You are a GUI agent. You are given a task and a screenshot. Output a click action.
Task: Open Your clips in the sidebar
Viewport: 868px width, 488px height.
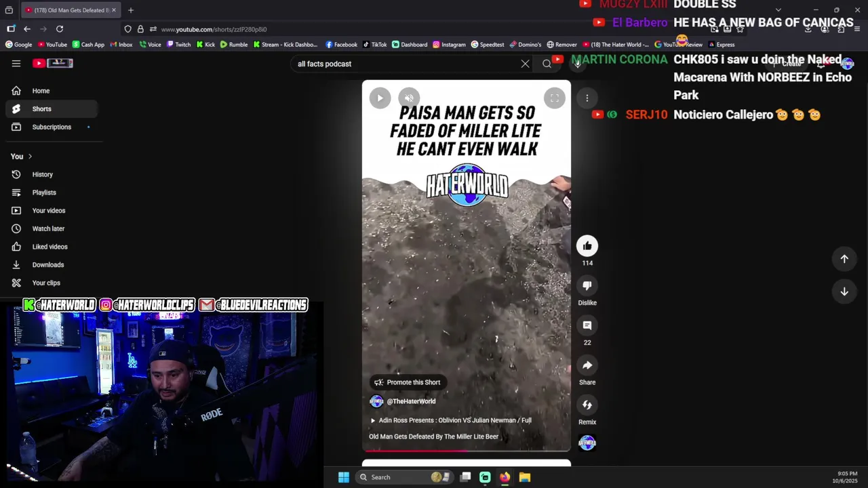tap(52, 283)
